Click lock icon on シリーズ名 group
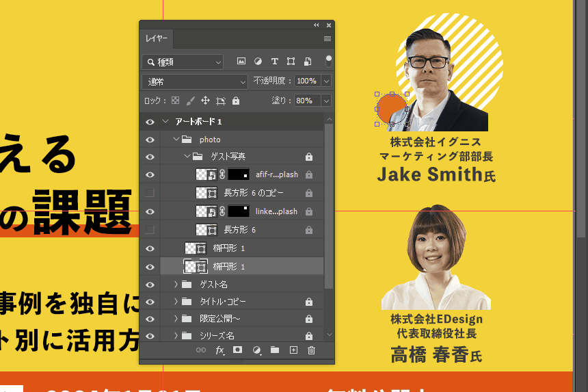The image size is (588, 392). tap(308, 336)
